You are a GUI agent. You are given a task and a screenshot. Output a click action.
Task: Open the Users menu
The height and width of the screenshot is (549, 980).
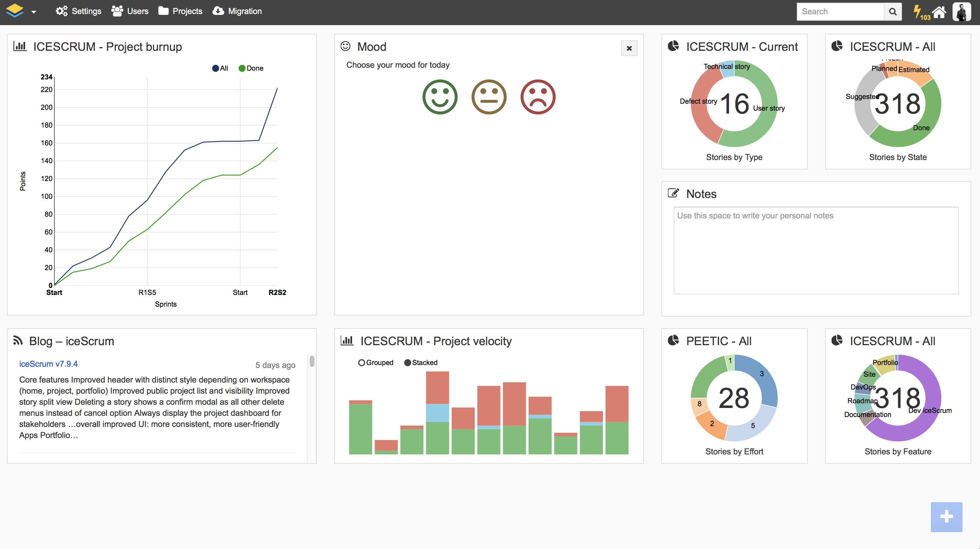coord(130,11)
